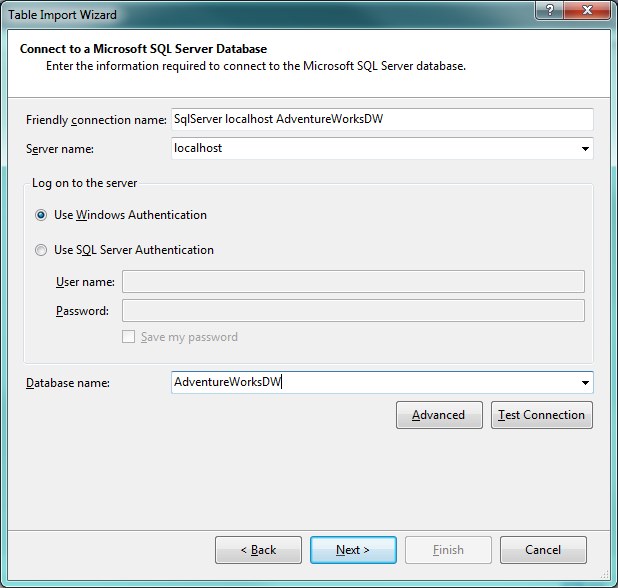
Task: Click the Database name text box
Action: pos(374,382)
